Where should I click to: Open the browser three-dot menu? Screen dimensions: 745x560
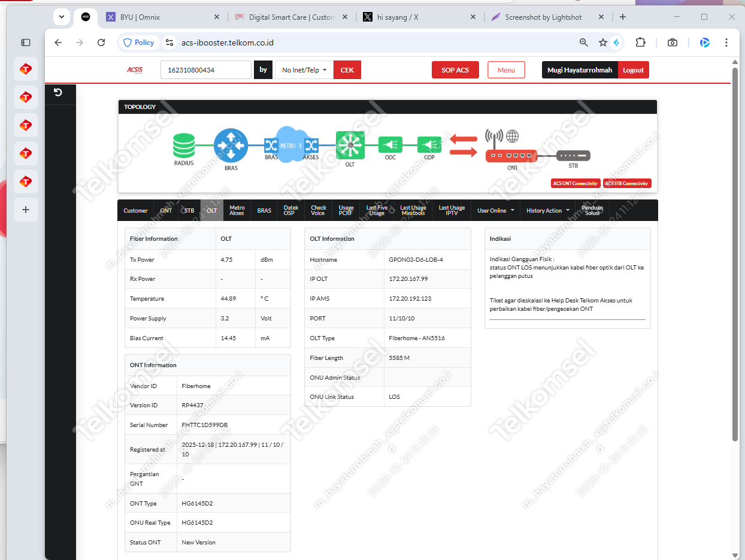[726, 43]
